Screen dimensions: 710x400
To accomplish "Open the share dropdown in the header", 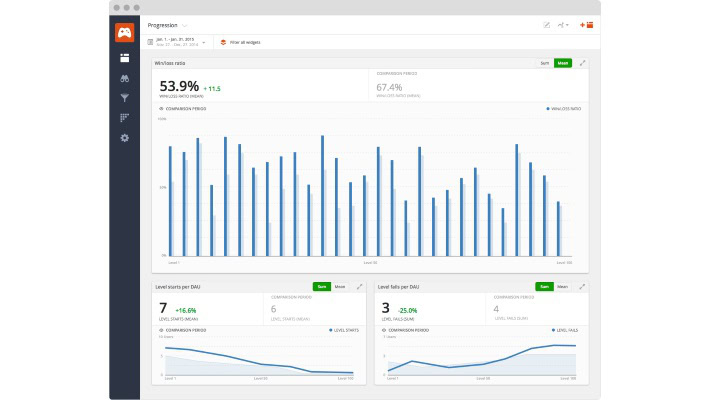I will tap(564, 24).
